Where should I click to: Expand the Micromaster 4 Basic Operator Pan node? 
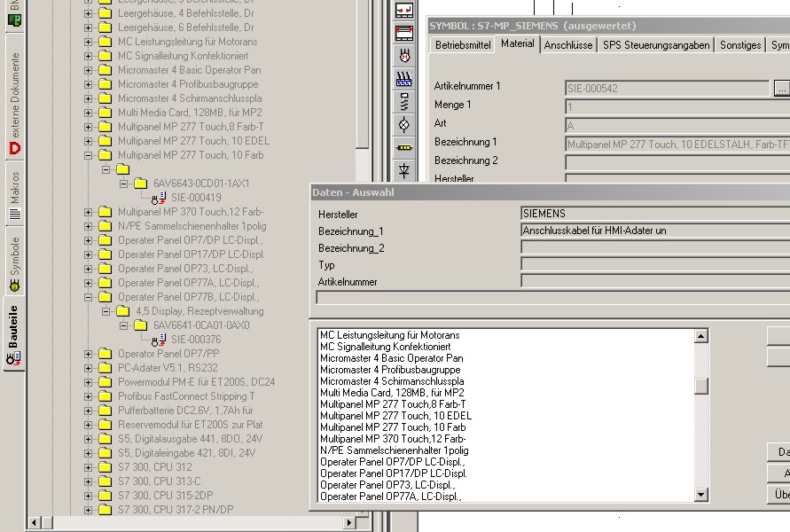click(x=88, y=70)
